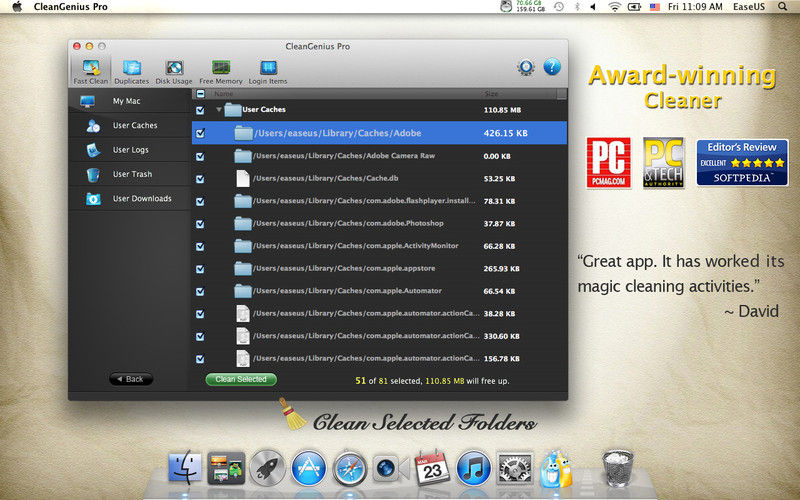Open Finder from the Dock
This screenshot has width=800, height=500.
(185, 467)
